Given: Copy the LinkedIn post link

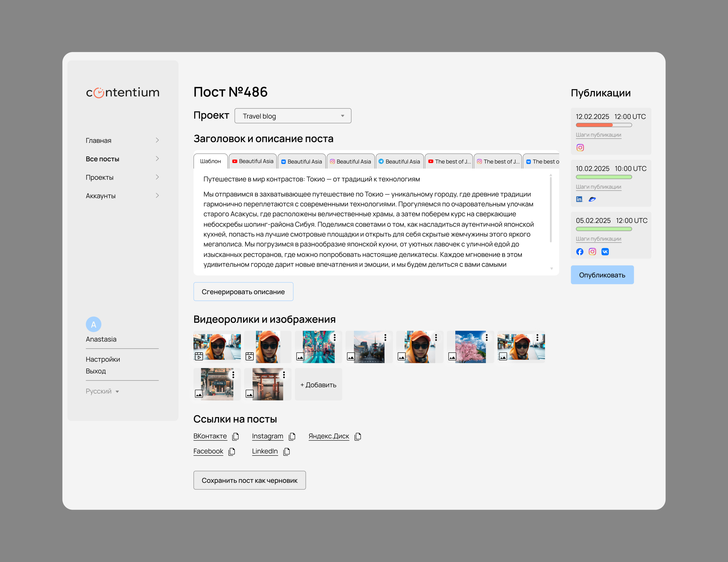Looking at the screenshot, I should tap(286, 451).
